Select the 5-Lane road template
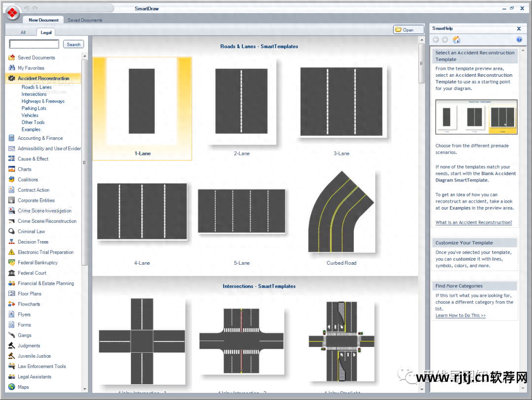The width and height of the screenshot is (532, 400). 241,211
